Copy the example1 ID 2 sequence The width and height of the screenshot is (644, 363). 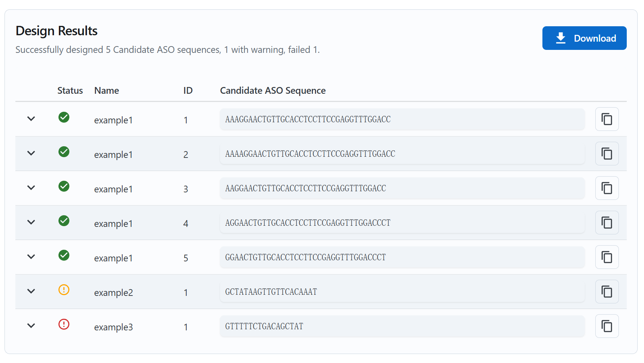pyautogui.click(x=607, y=154)
